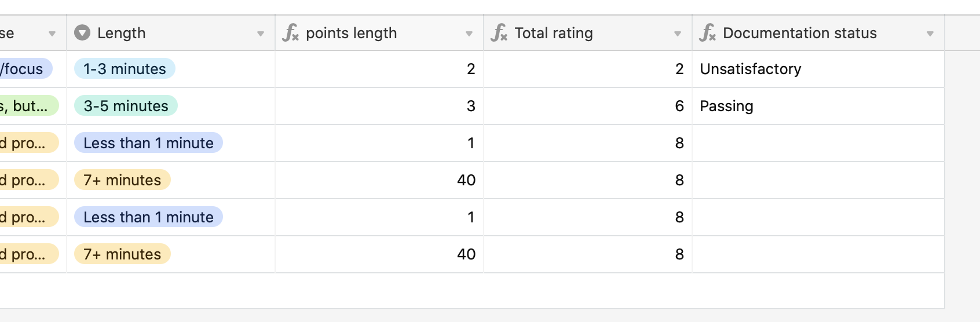Click the /focus tag in first row

24,69
